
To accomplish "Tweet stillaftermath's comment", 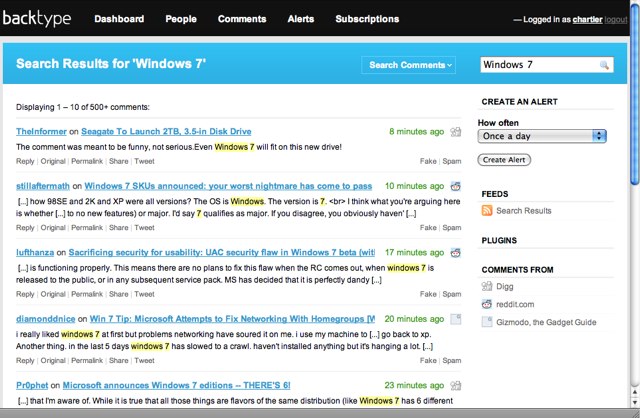I will point(144,228).
